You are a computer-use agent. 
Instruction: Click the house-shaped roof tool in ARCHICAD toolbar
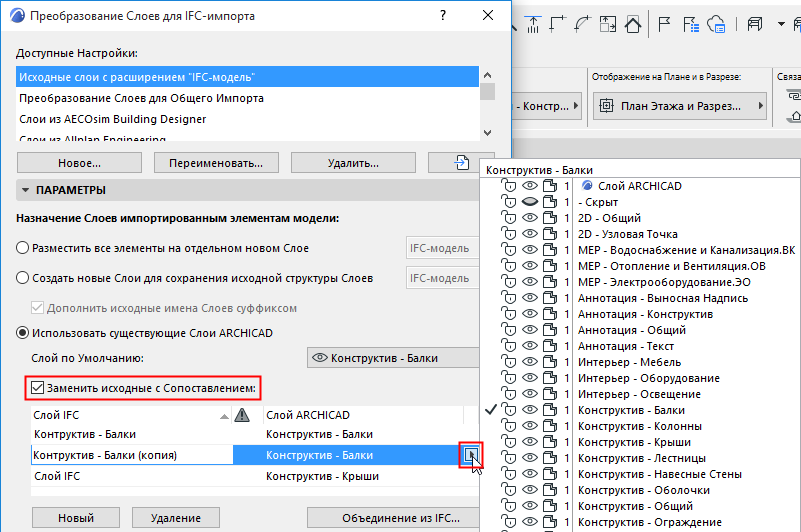(x=632, y=24)
